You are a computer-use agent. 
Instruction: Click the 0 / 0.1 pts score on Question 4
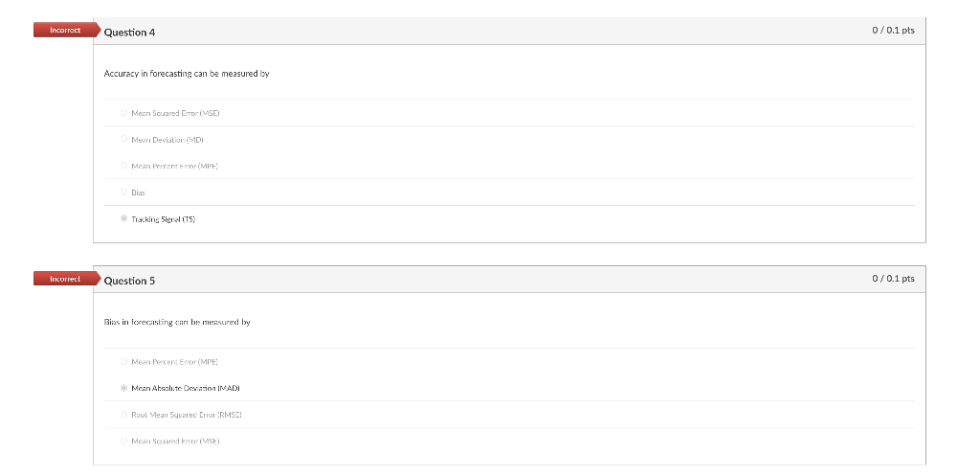[x=892, y=31]
